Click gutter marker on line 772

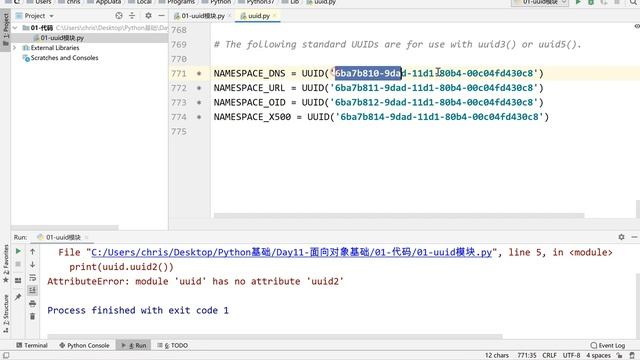[x=199, y=88]
